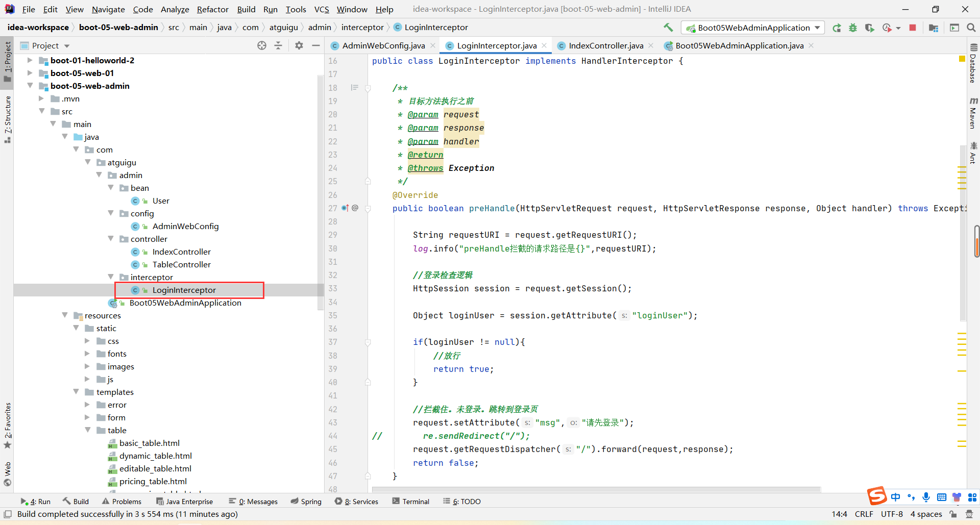Collapse the interceptor folder in tree

111,277
